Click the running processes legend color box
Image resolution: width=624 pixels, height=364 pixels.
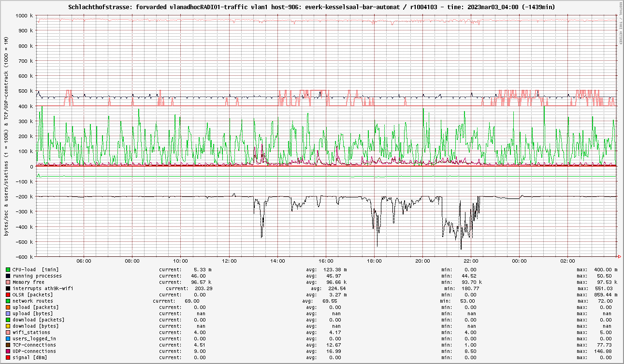coord(8,276)
